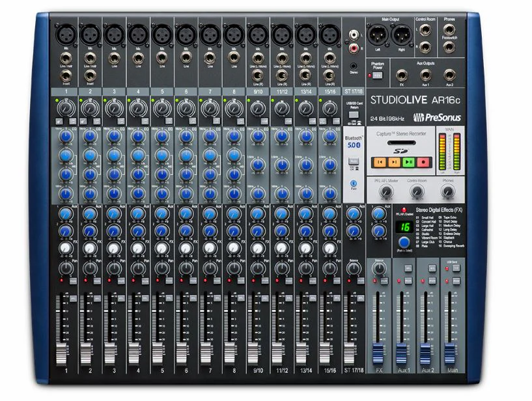Screen dimensions: 532x401
Task: Click the channel 1 XLR mic input
Action: (x=66, y=35)
